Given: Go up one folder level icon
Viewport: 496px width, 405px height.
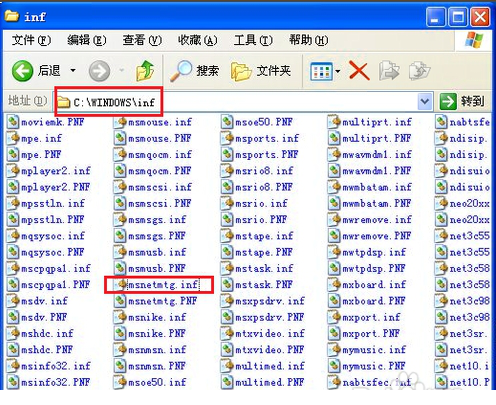Looking at the screenshot, I should (x=145, y=71).
